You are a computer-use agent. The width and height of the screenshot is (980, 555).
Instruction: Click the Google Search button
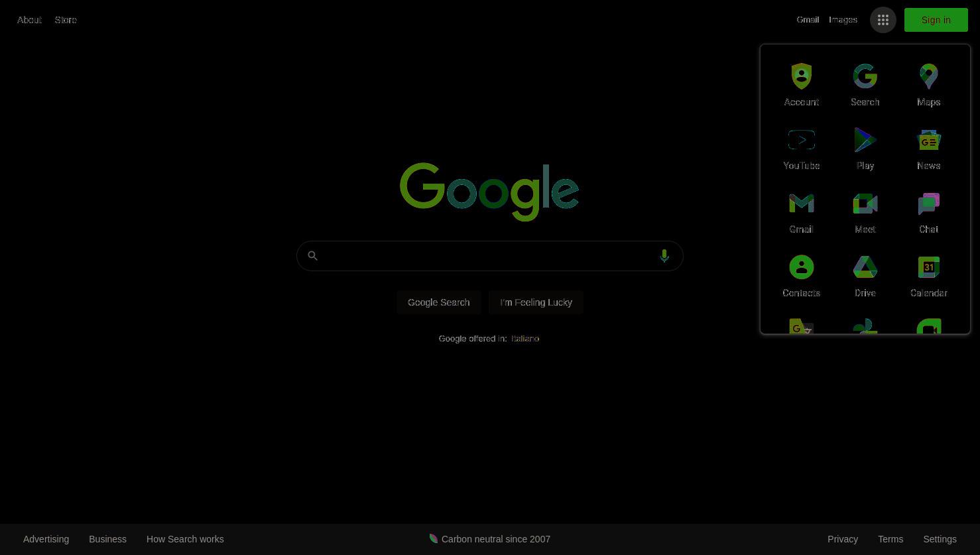pyautogui.click(x=438, y=302)
